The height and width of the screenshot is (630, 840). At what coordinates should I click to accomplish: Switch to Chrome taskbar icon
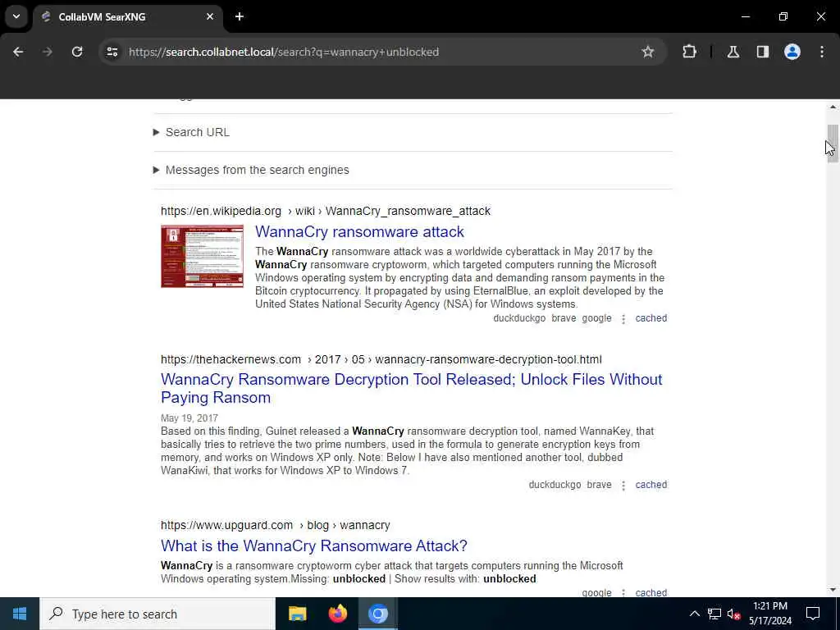377,614
